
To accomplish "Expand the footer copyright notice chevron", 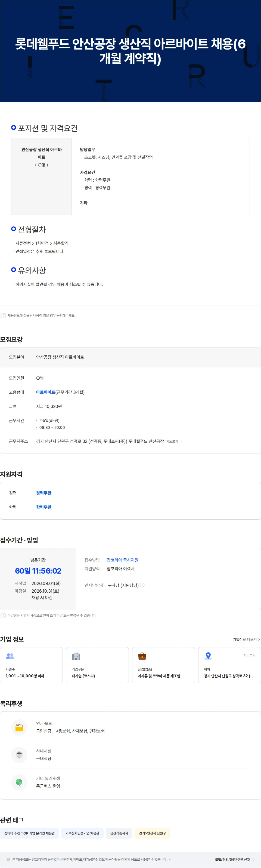I will pos(170,859).
